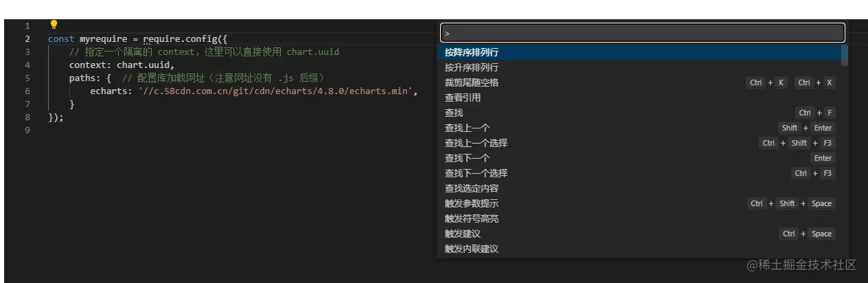This screenshot has width=868, height=283.
Task: Click the context: chart.uuid line
Action: pyautogui.click(x=122, y=65)
